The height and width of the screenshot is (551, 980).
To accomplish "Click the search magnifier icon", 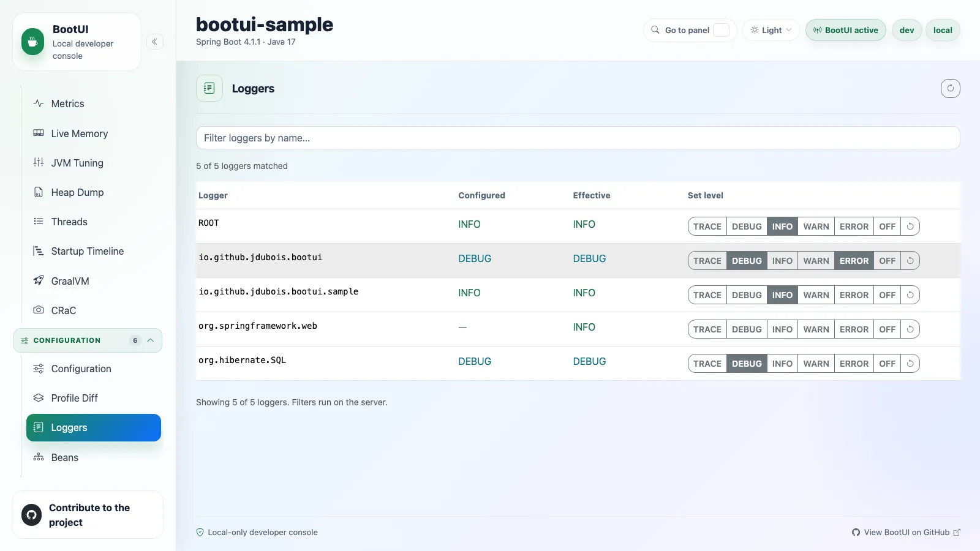I will pyautogui.click(x=655, y=30).
